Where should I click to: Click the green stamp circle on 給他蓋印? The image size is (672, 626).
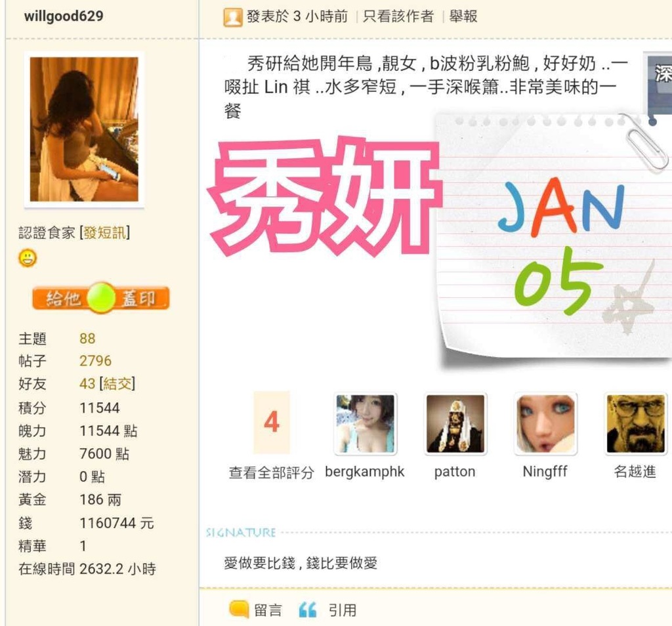[101, 297]
